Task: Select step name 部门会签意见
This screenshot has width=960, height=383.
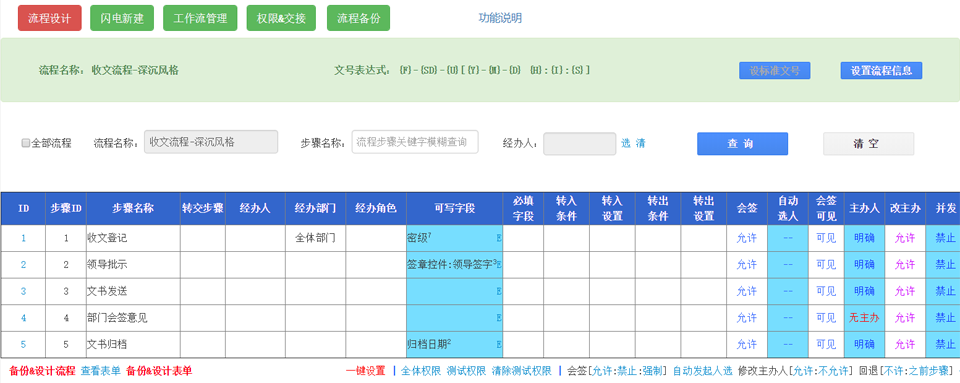Action: coord(117,318)
